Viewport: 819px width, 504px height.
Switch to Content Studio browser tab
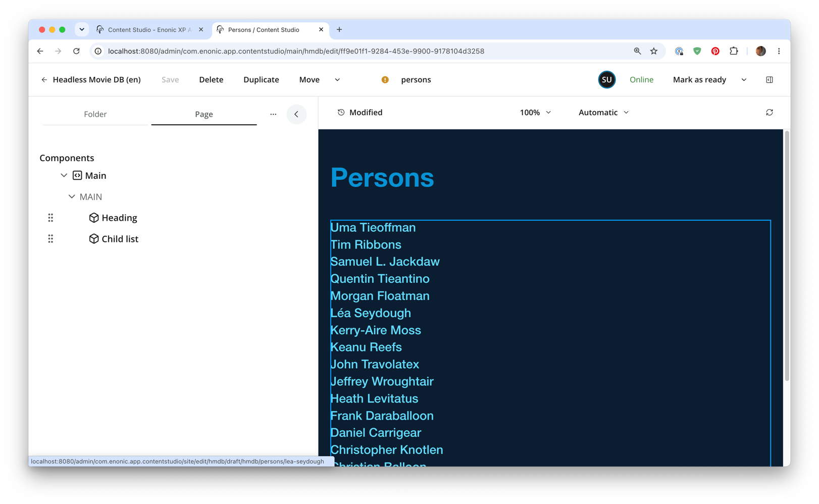[150, 30]
